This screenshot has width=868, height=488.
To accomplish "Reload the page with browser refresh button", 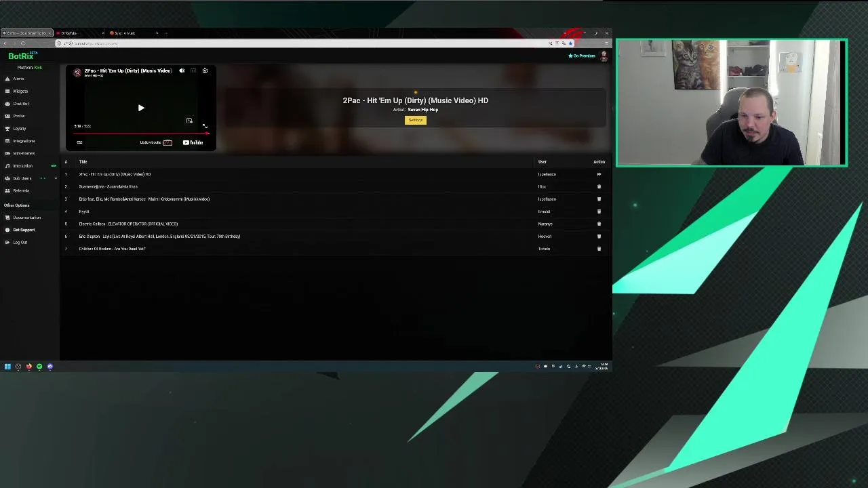I will coord(22,43).
